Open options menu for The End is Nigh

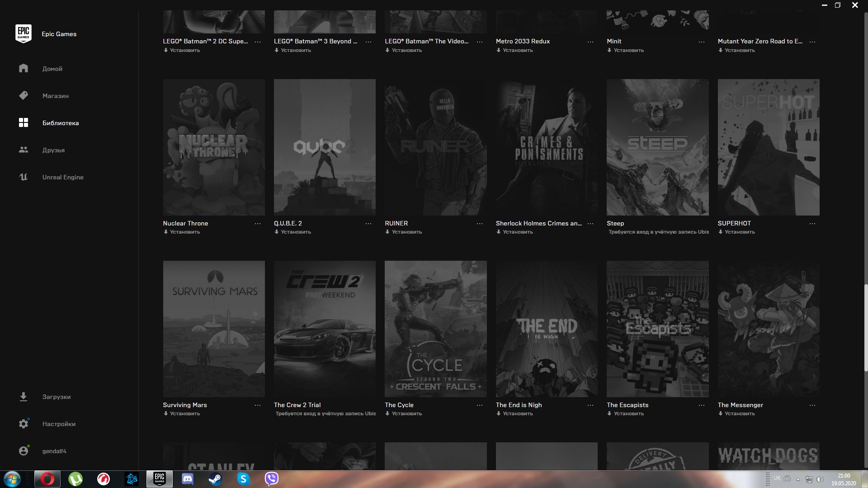[590, 405]
